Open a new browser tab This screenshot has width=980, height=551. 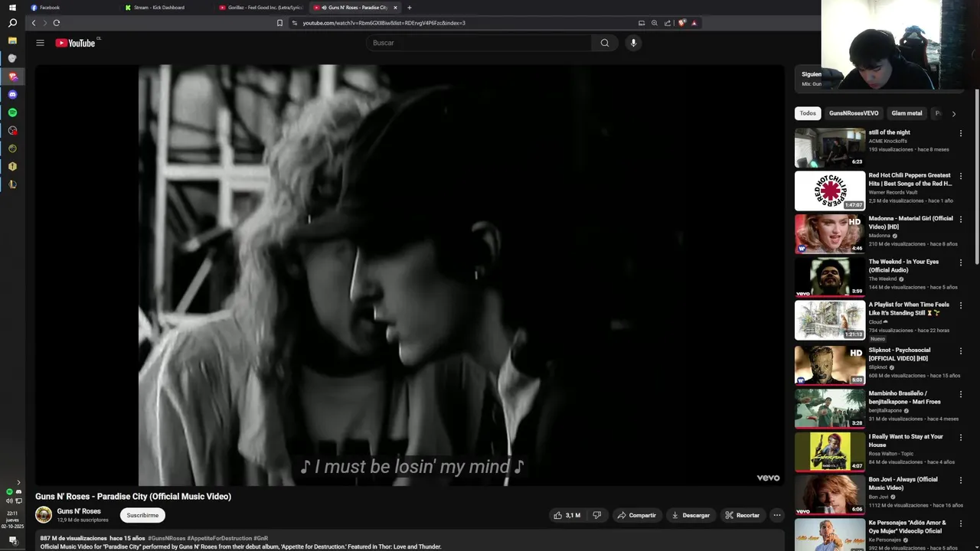[410, 8]
